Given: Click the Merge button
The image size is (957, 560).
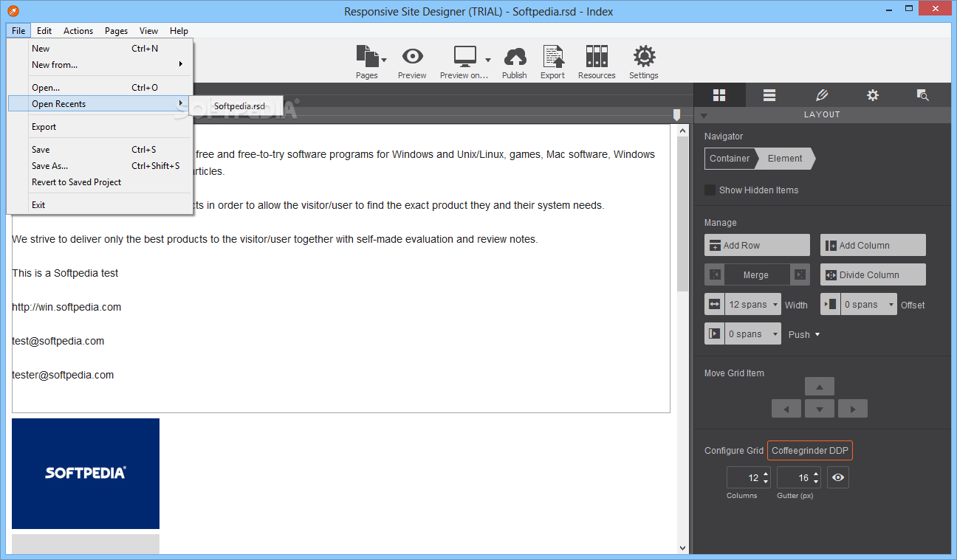Looking at the screenshot, I should point(757,274).
